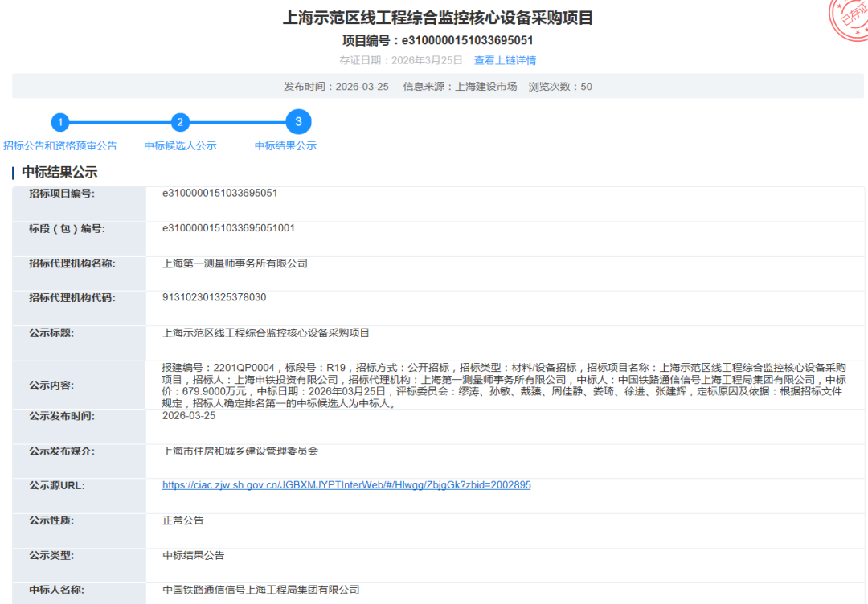The height and width of the screenshot is (604, 868).
Task: Click code value 913102301325378030
Action: pyautogui.click(x=215, y=297)
